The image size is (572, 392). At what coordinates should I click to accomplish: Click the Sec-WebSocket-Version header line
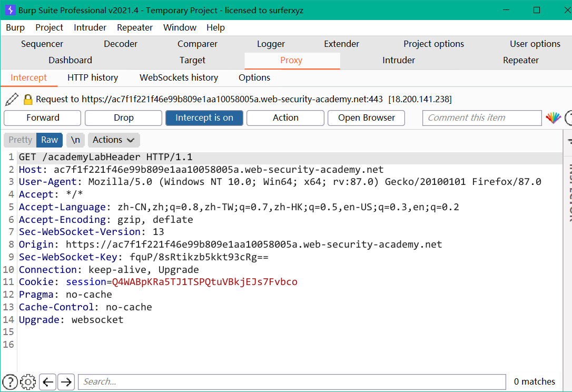click(92, 232)
